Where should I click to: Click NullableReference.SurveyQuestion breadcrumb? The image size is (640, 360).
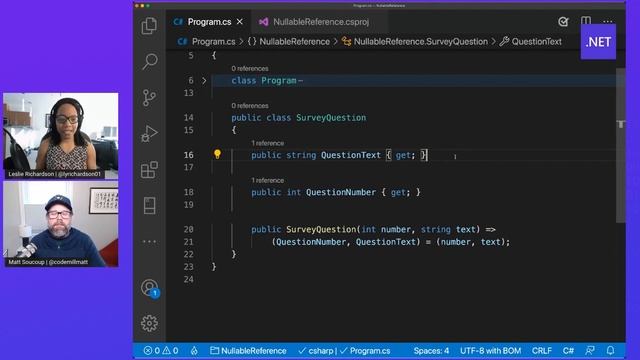coord(415,42)
